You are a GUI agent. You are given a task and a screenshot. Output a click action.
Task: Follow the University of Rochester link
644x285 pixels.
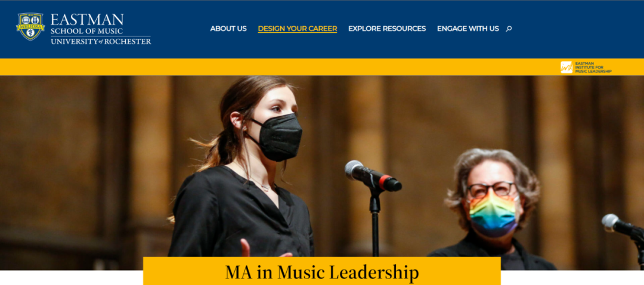pos(101,41)
